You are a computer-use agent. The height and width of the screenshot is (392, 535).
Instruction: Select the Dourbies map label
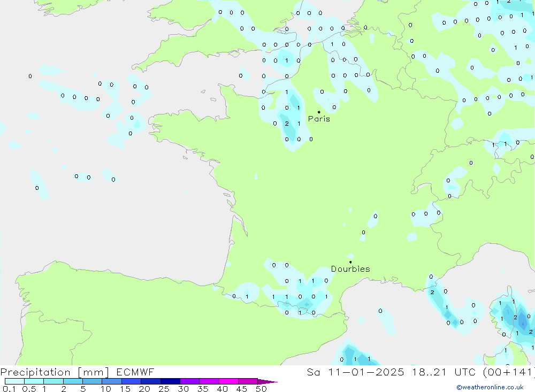[350, 269]
